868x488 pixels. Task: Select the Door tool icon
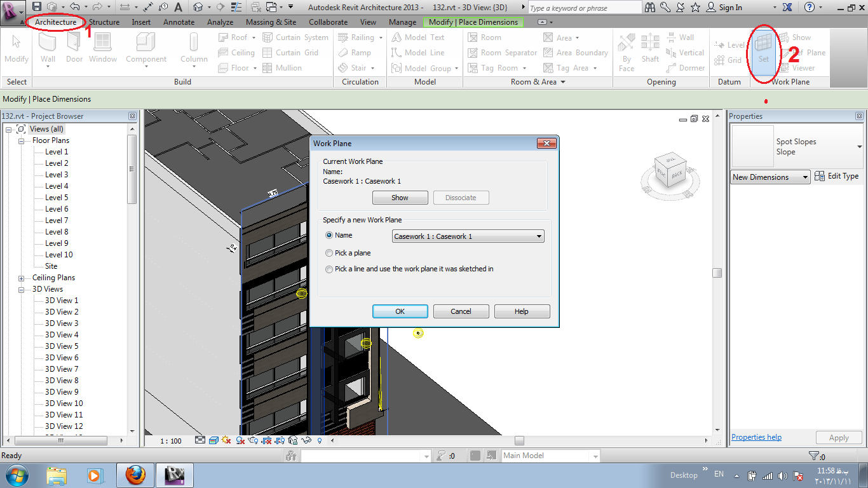(x=74, y=49)
